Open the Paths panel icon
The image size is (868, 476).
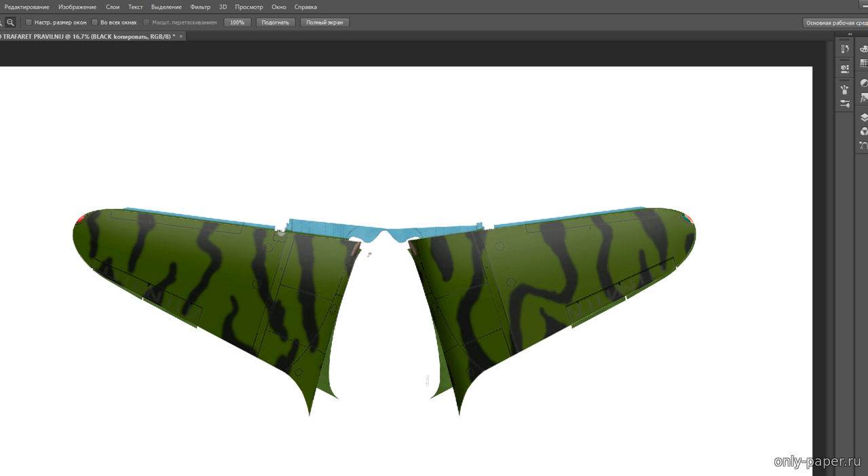coord(864,145)
